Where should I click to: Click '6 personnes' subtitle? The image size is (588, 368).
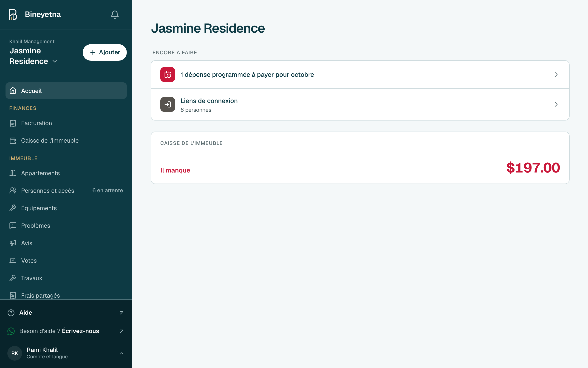pos(196,110)
